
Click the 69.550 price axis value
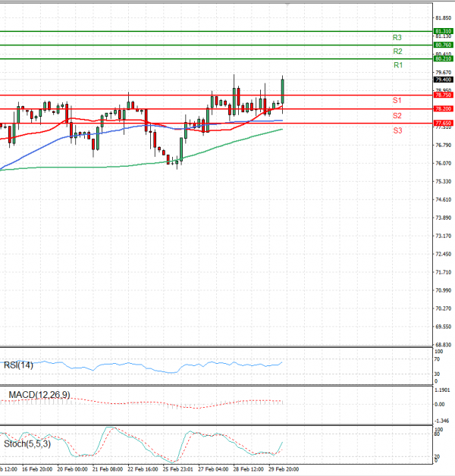(x=443, y=327)
